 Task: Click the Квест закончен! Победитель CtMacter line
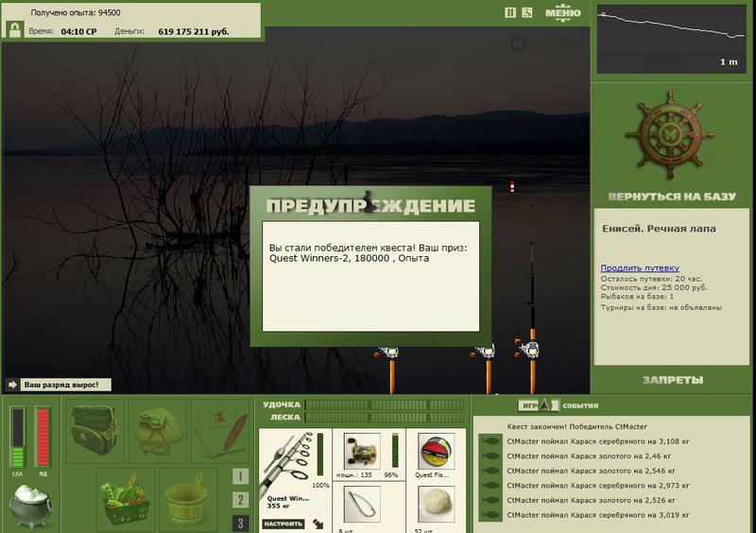point(576,426)
